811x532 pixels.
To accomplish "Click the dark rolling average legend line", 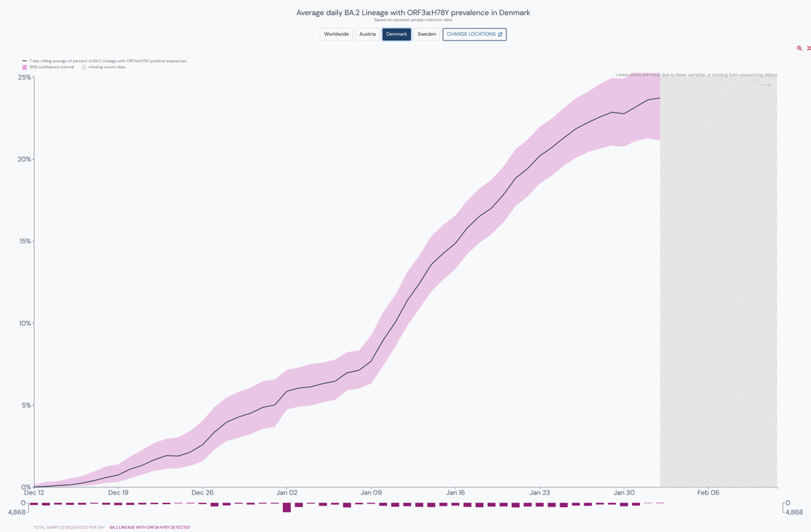I will (x=25, y=61).
